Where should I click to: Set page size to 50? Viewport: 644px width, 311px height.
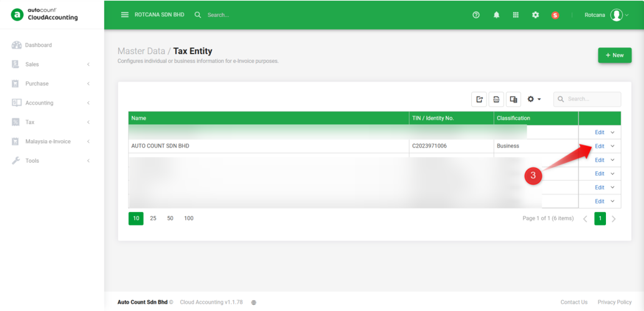click(x=170, y=218)
